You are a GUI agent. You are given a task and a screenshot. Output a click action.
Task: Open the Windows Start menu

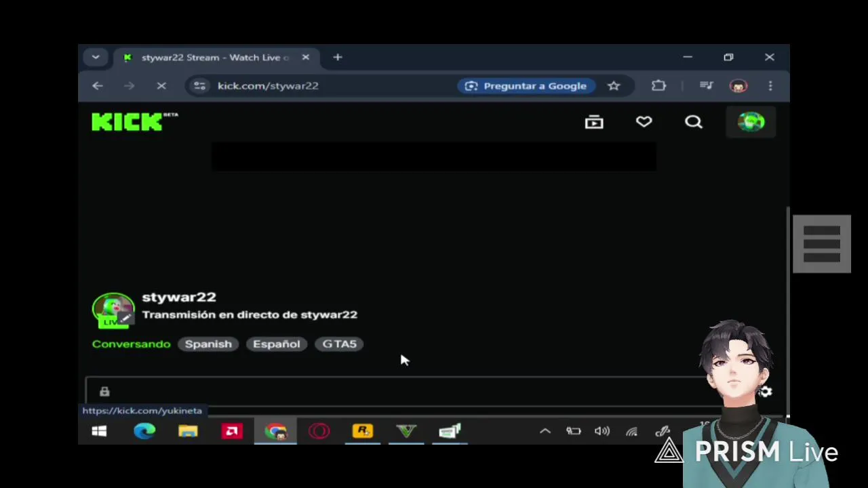[99, 431]
